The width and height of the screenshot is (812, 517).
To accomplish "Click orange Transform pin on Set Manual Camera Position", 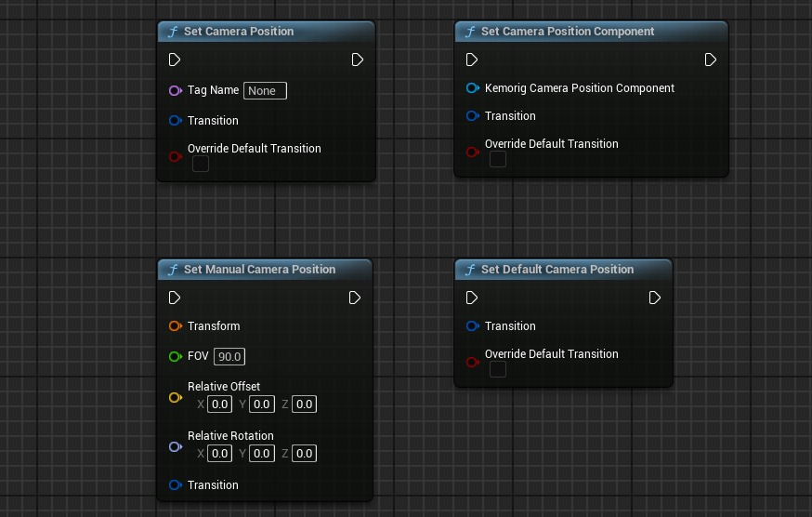I will (175, 326).
